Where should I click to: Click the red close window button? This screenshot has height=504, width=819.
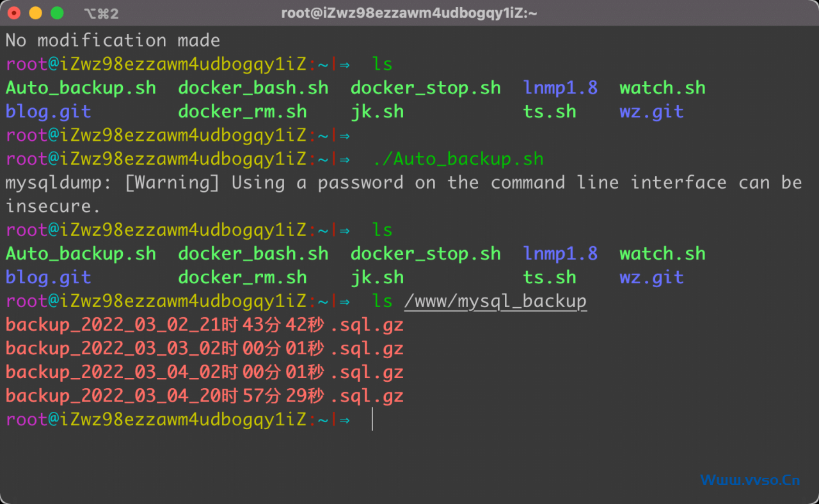tap(14, 13)
